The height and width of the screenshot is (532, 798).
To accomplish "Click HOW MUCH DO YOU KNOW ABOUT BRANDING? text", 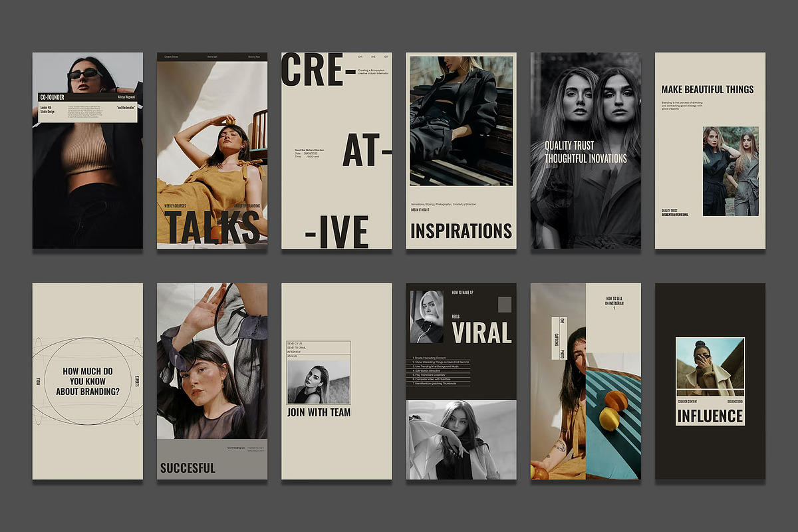I will [88, 381].
